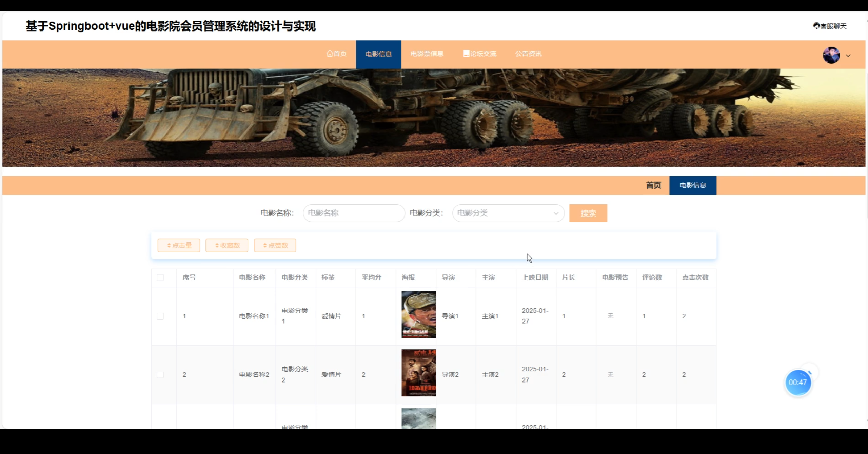Go to 首页 in the navigation bar
This screenshot has height=454, width=868.
[x=336, y=54]
